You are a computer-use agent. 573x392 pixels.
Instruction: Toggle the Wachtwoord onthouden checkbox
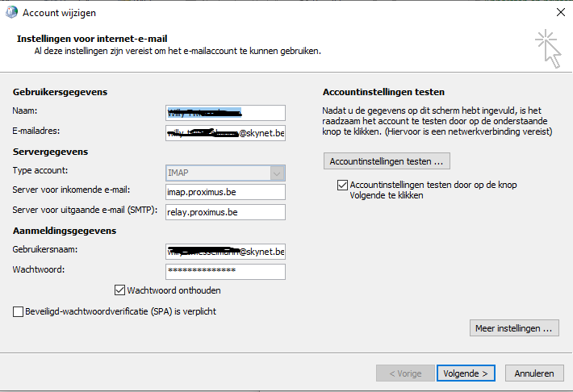point(121,290)
